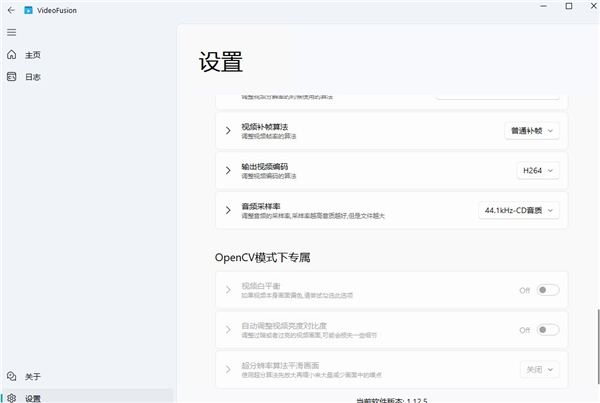600x403 pixels.
Task: Expand the 输出视频编码 setting card
Action: tap(228, 171)
